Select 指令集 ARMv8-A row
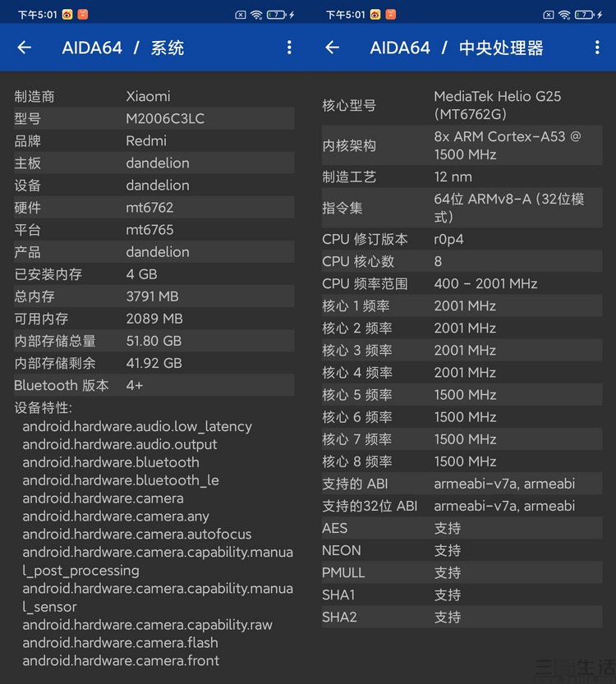Screen dimensions: 616x684 coord(462,208)
